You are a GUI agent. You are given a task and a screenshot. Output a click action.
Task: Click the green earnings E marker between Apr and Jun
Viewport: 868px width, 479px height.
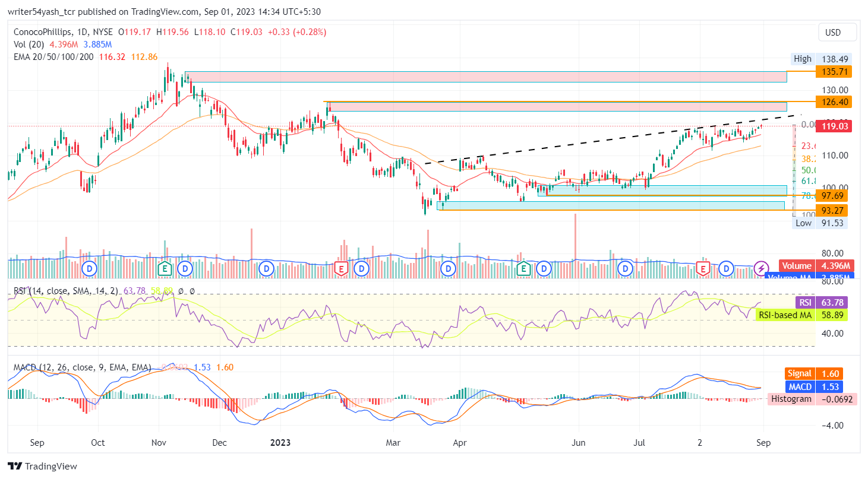click(523, 269)
